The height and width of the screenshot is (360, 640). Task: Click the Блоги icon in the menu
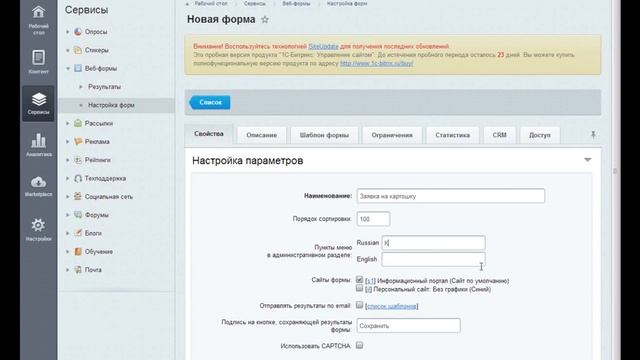pyautogui.click(x=78, y=233)
